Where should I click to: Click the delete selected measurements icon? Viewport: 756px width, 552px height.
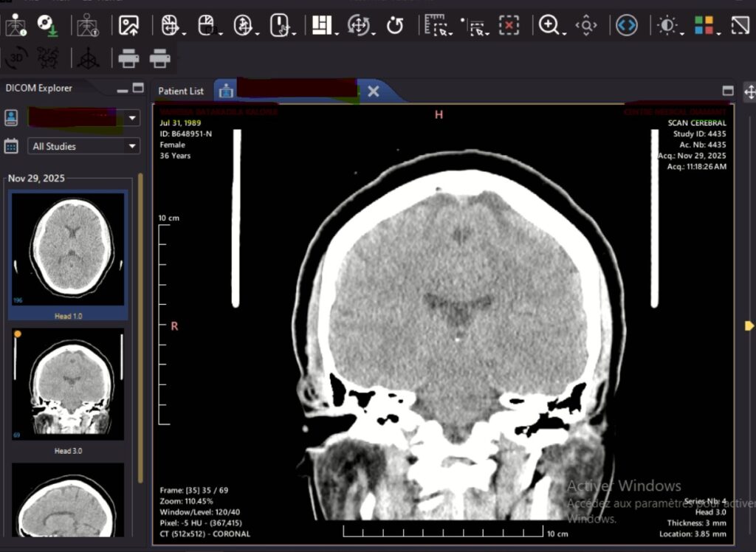[x=509, y=26]
